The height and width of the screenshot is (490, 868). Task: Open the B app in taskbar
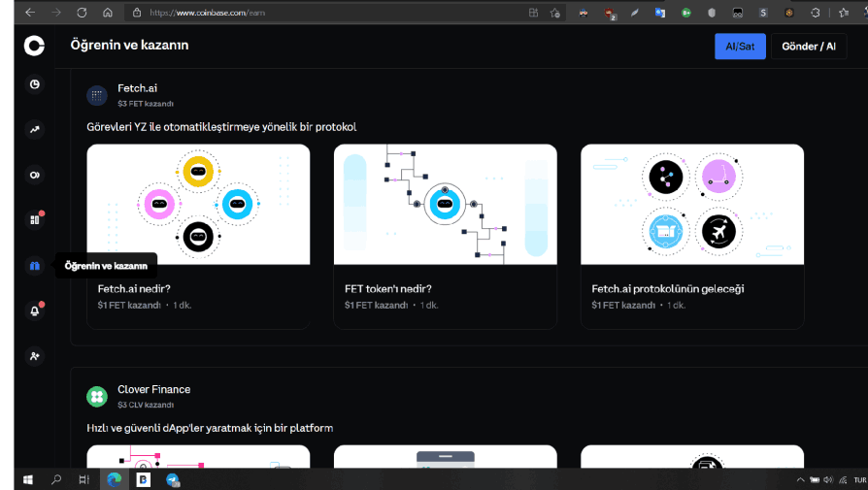pos(144,479)
